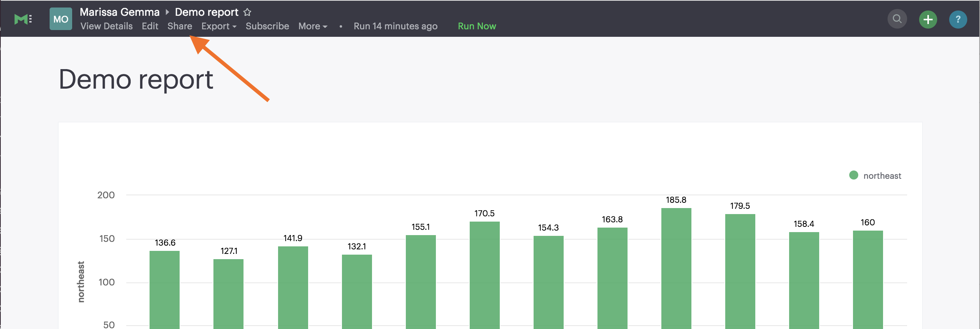Click the 158.4 bar
Image resolution: width=980 pixels, height=329 pixels.
804,280
